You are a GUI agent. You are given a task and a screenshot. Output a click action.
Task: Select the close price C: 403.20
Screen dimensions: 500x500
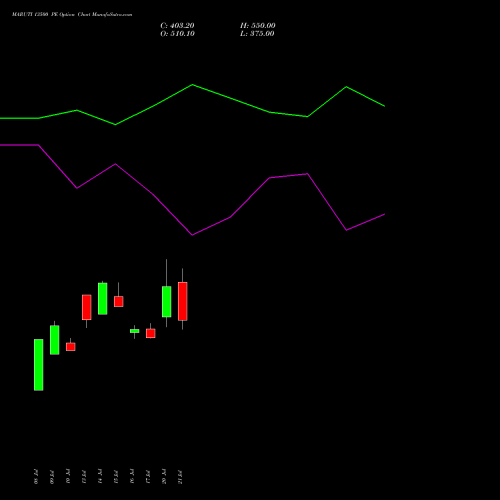177,26
